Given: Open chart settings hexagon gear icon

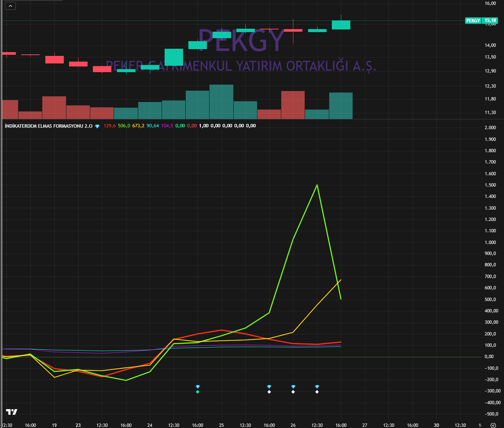Looking at the screenshot, I should pyautogui.click(x=493, y=425).
